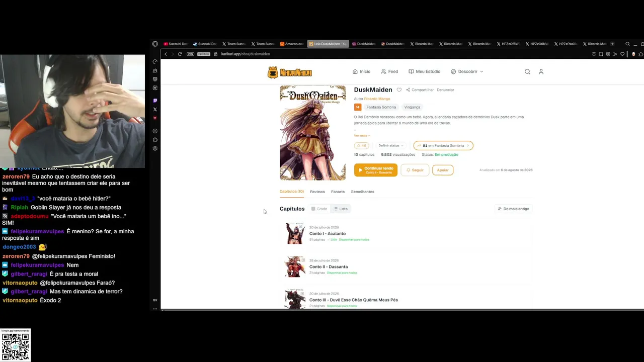Click the Fantasia Sombria genre tag

click(381, 107)
